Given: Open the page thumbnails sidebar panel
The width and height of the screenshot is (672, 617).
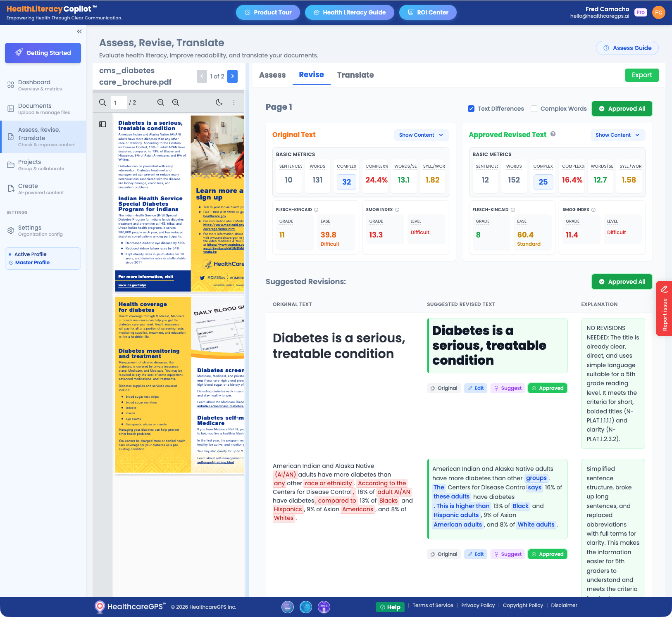Looking at the screenshot, I should click(x=102, y=124).
